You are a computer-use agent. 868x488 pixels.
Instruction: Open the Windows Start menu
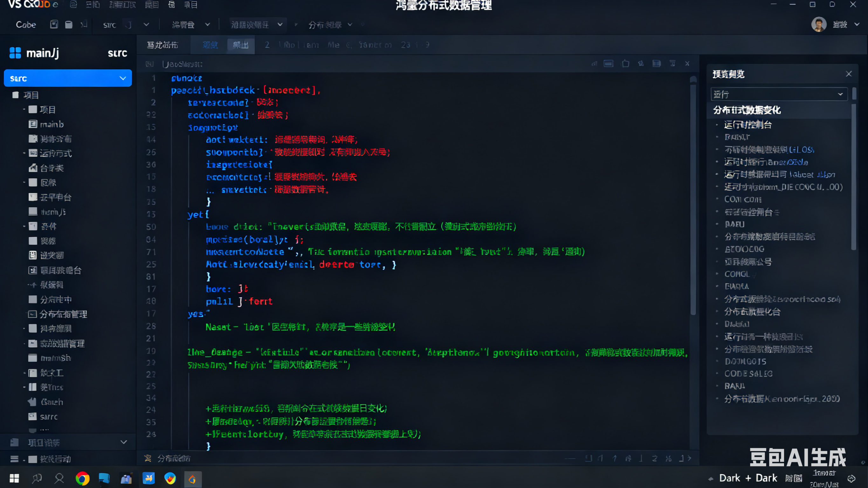[x=14, y=478]
